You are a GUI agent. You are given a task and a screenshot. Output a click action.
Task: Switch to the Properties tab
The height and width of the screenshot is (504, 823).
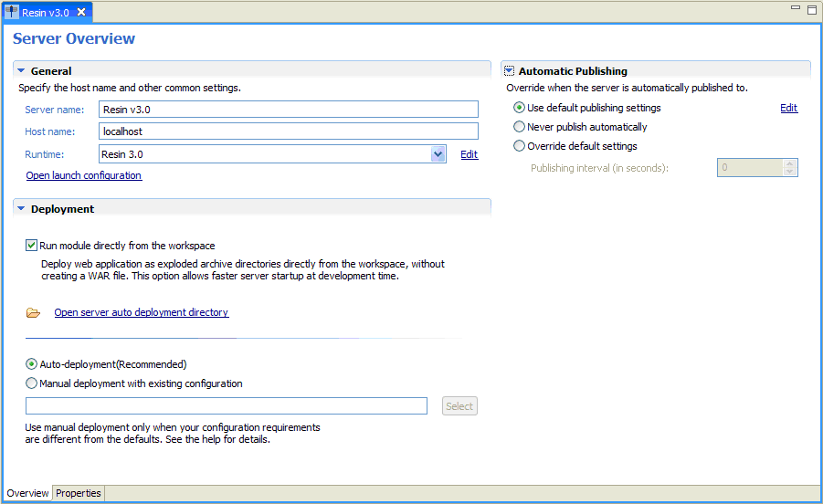click(79, 493)
